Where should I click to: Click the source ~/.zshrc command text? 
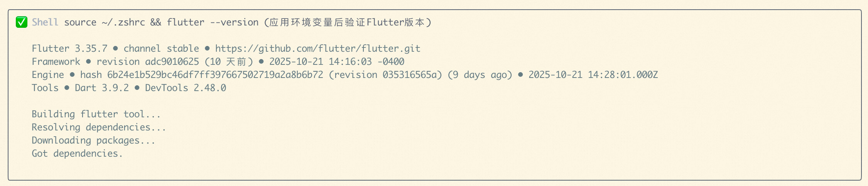105,22
